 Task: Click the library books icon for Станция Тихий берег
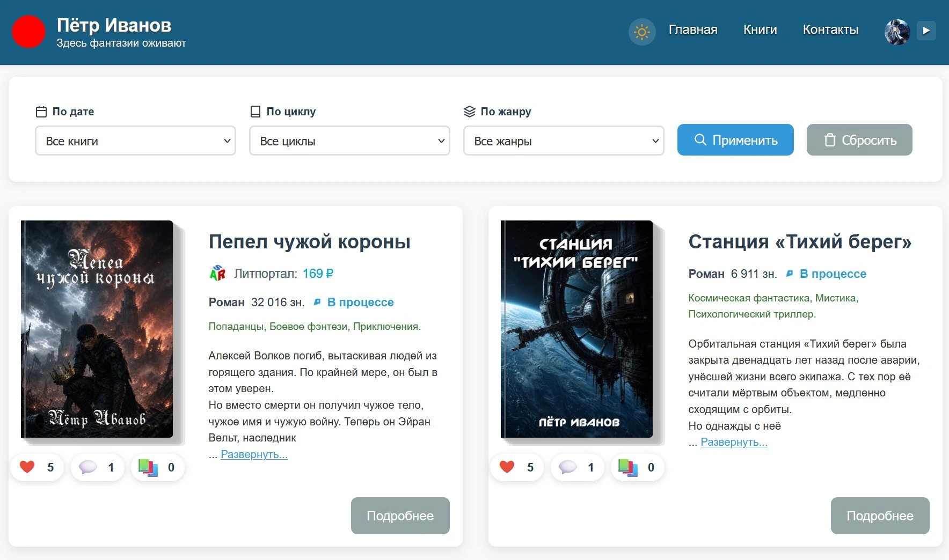point(628,467)
